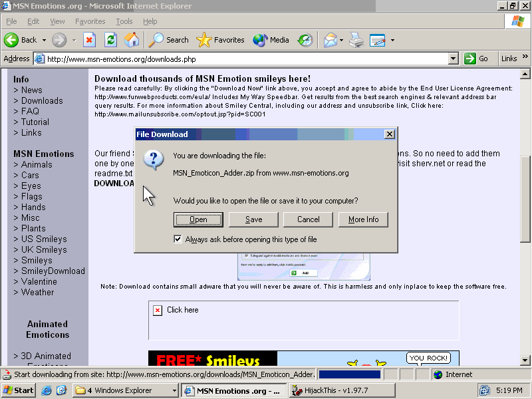This screenshot has height=399, width=532.
Task: Go back using the Back arrow icon
Action: pos(11,40)
